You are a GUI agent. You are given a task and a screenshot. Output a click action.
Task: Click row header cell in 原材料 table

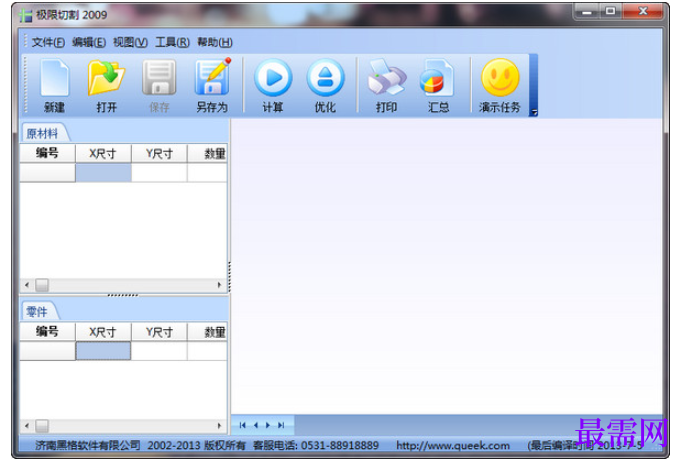47,173
